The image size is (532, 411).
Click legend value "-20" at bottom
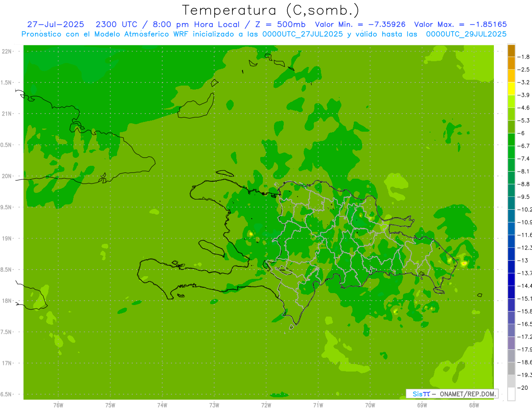[x=523, y=388]
